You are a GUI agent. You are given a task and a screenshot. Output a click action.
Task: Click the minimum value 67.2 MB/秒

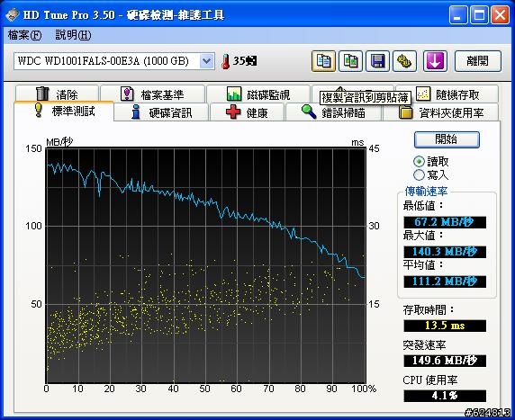pyautogui.click(x=445, y=222)
